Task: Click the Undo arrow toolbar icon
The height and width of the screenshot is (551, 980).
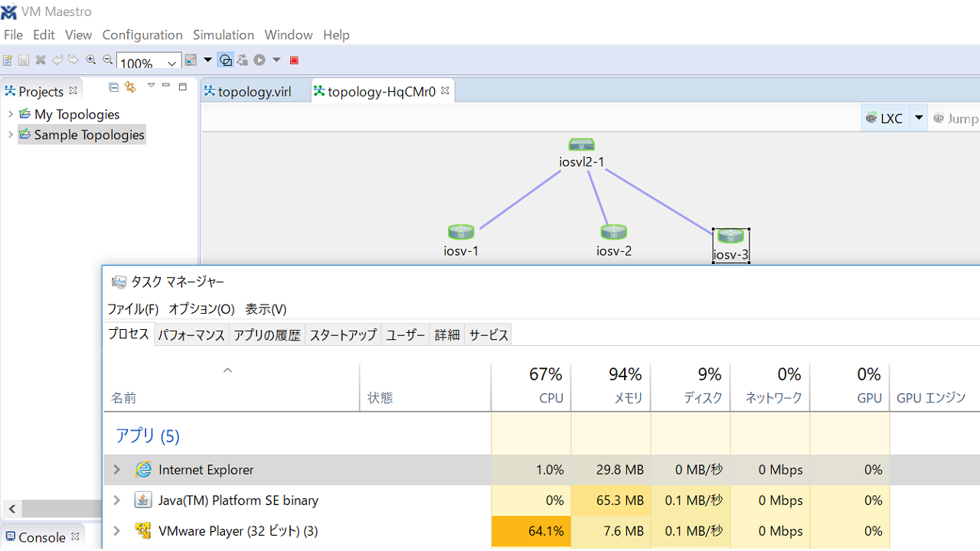Action: pyautogui.click(x=57, y=60)
